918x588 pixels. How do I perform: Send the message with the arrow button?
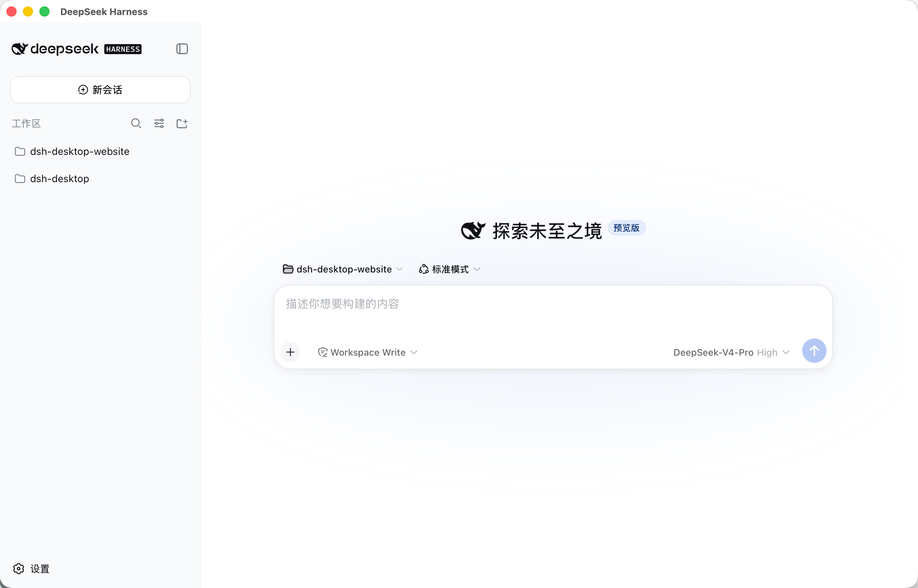pos(814,351)
